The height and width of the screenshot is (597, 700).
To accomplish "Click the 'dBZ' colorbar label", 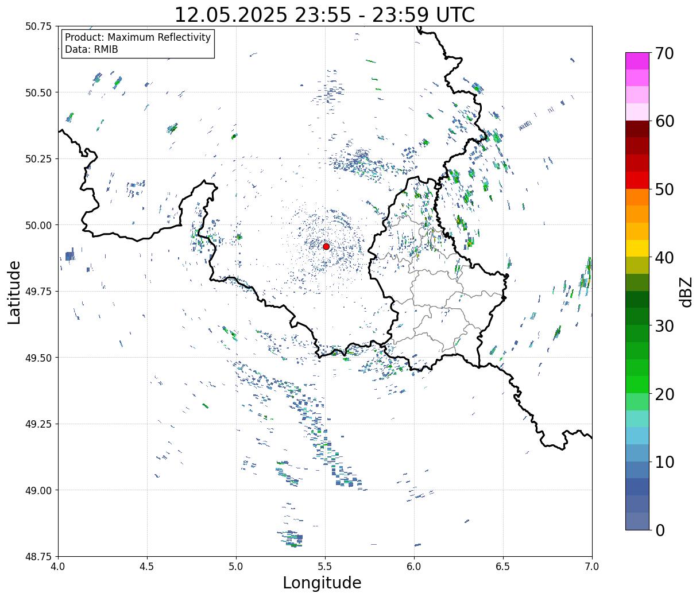I will click(686, 292).
